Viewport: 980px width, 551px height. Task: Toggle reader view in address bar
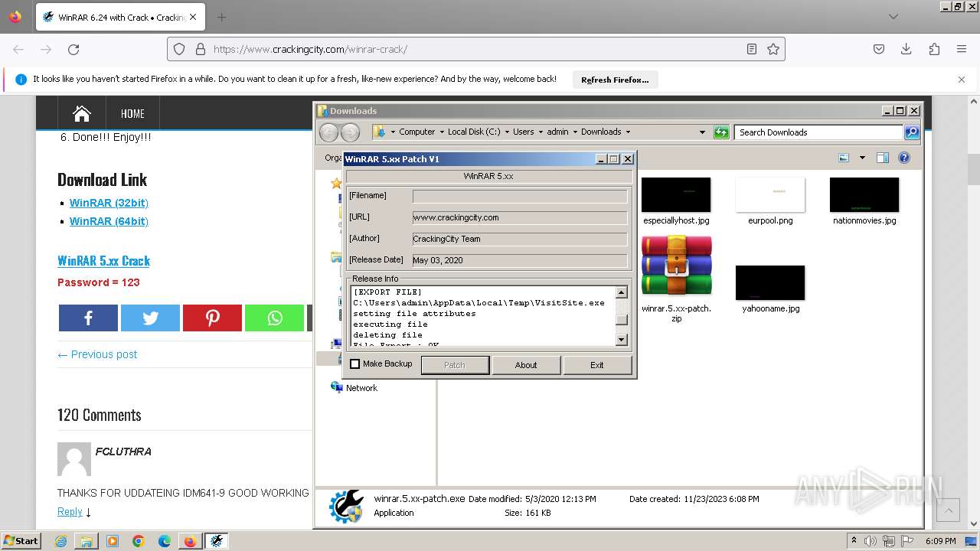752,49
